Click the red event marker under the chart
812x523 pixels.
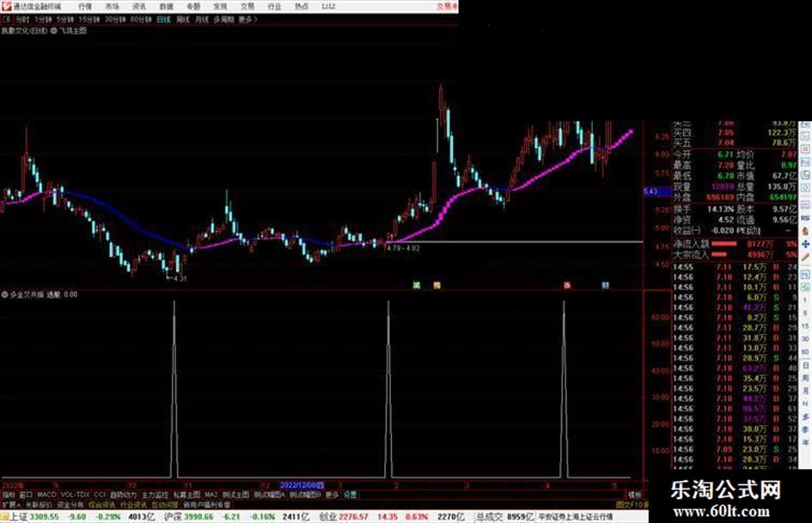click(567, 285)
